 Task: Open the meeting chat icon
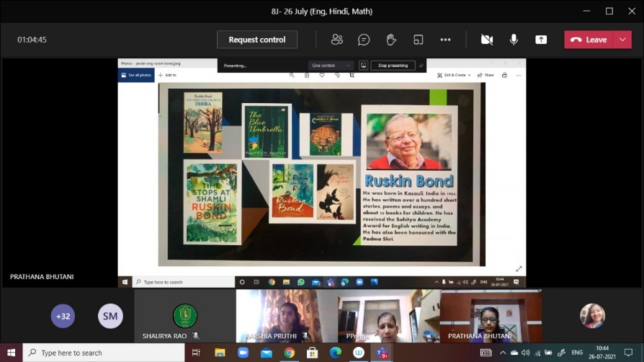[364, 40]
